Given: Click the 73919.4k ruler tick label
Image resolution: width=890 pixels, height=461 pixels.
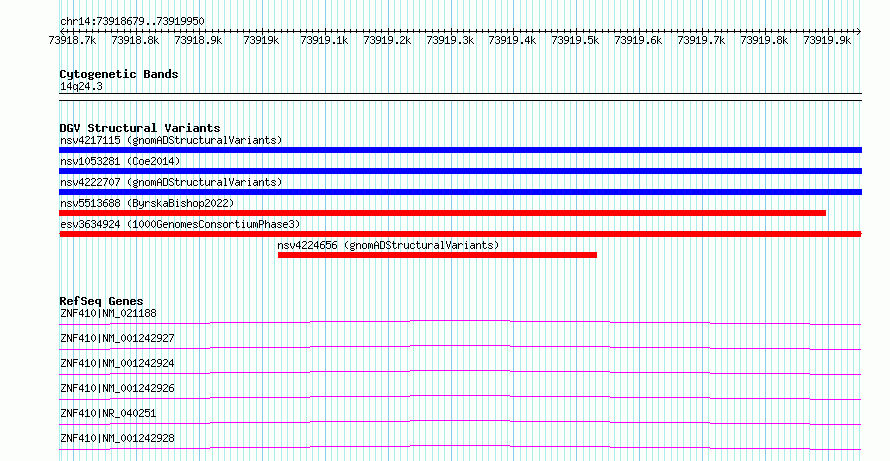Looking at the screenshot, I should click(513, 40).
